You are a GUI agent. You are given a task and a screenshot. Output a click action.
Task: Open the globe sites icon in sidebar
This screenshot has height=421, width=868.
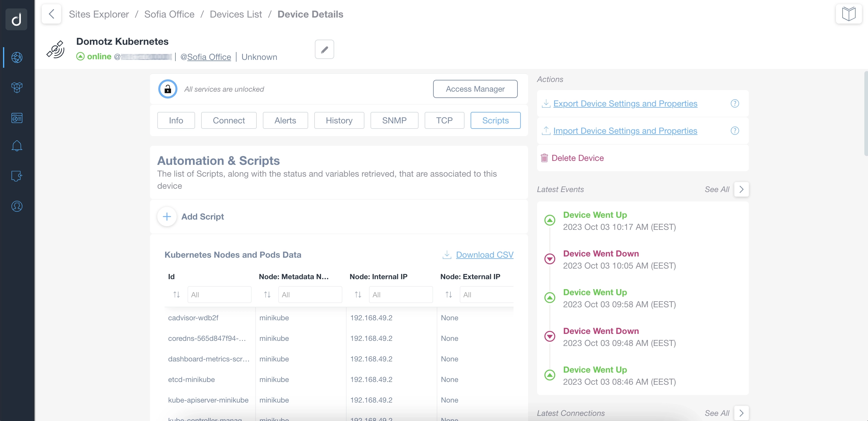pyautogui.click(x=17, y=58)
